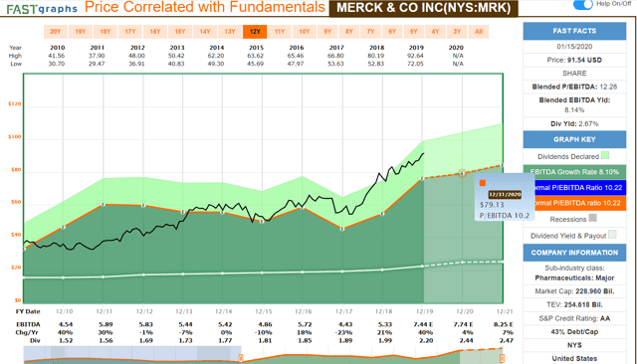Click the $79.13 tooltip value
This screenshot has height=364, width=637.
tap(492, 205)
